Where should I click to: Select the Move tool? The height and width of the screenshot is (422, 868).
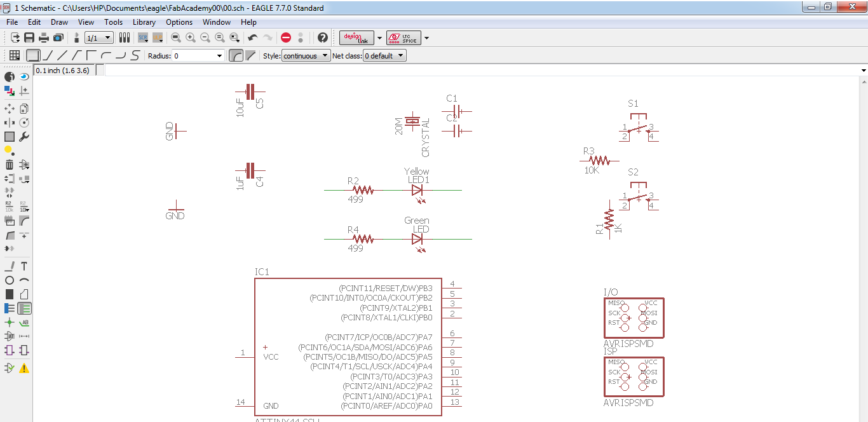click(10, 109)
